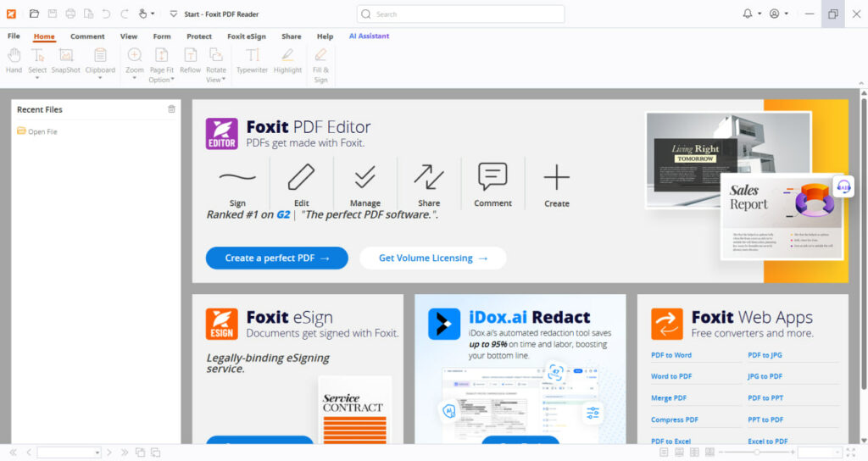Click the vertical scrollbar of the start page

click(x=864, y=243)
